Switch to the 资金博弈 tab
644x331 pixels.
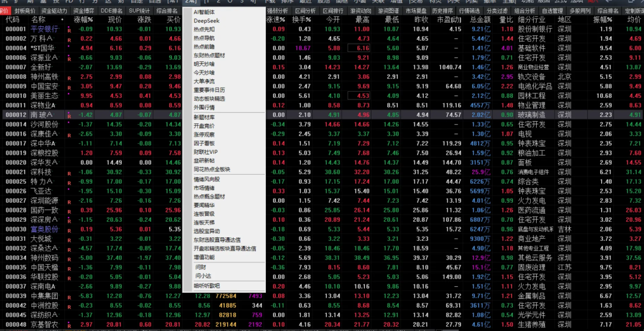[83, 11]
